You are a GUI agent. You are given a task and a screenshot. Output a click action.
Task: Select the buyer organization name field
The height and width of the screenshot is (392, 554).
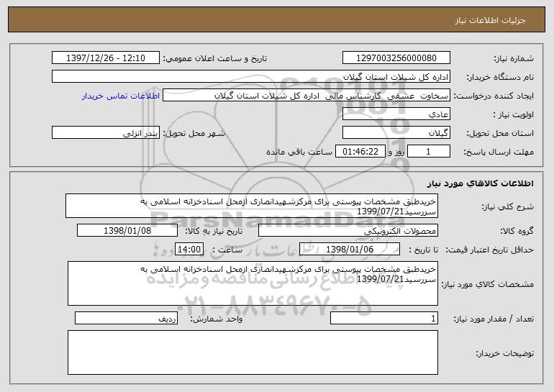click(251, 77)
